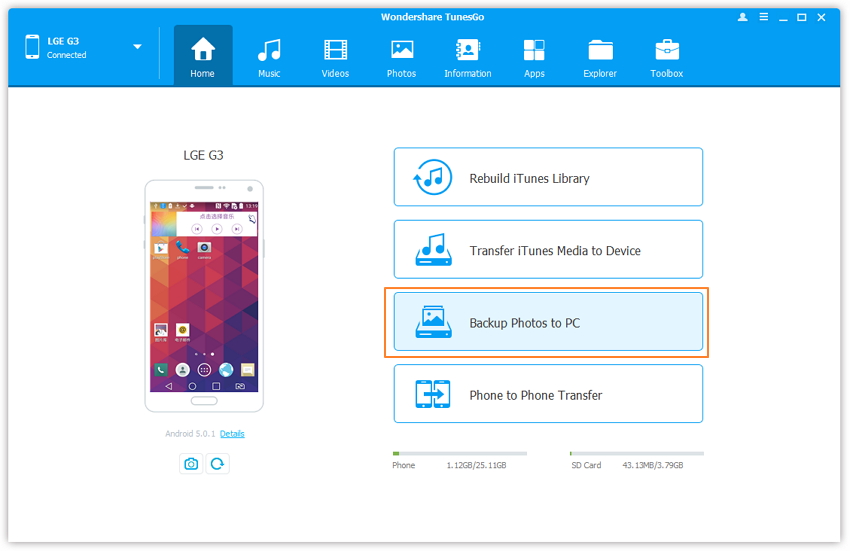Image resolution: width=850 pixels, height=551 pixels.
Task: Refresh the device screen preview
Action: 217,463
